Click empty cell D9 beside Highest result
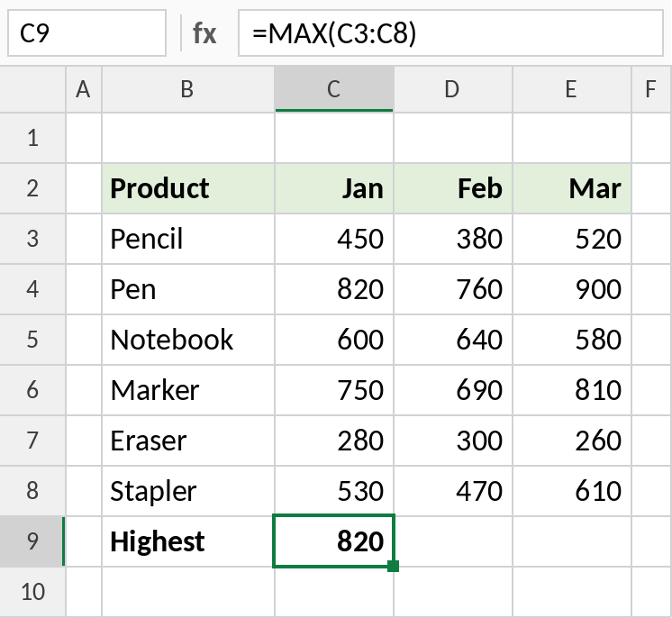 tap(453, 541)
